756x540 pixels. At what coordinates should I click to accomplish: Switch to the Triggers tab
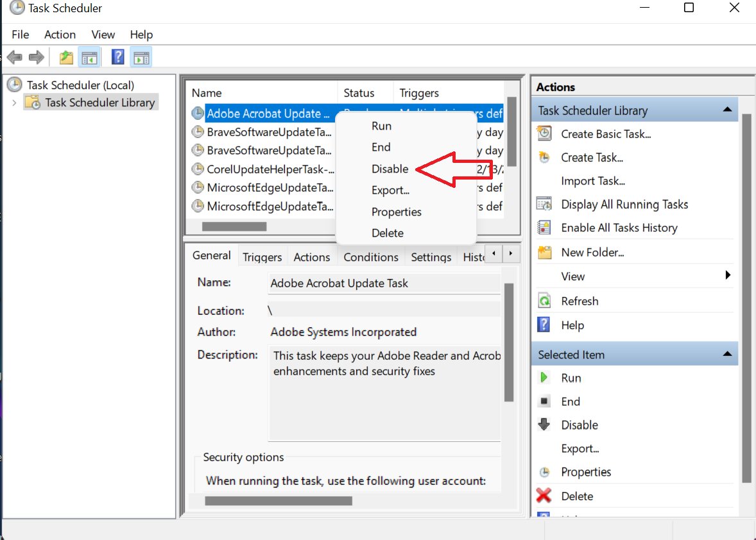pyautogui.click(x=262, y=257)
